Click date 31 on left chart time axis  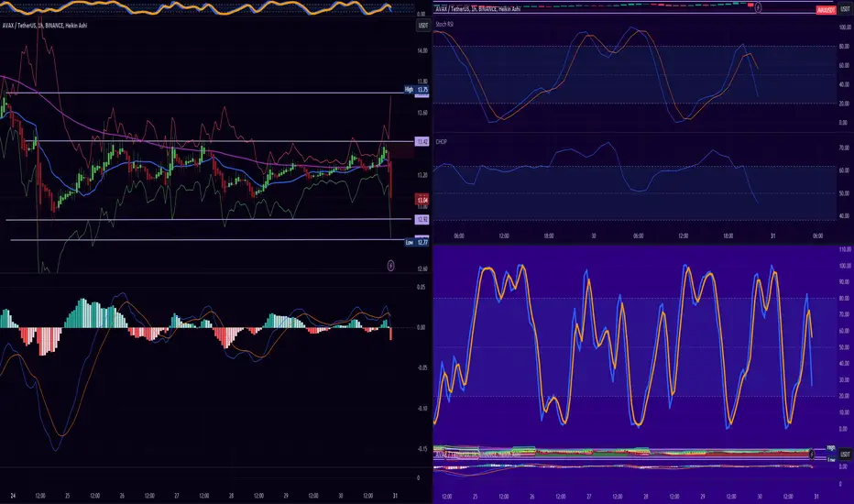(x=395, y=496)
